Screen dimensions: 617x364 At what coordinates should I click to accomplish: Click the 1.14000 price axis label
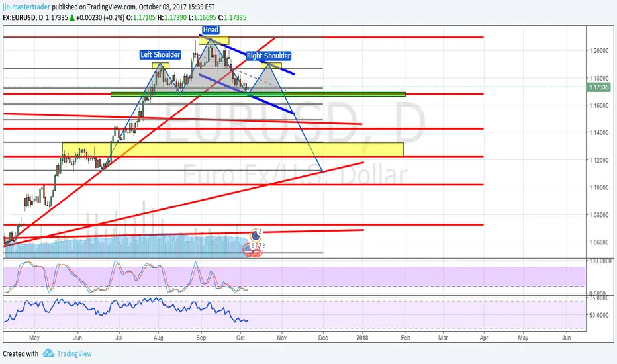[598, 132]
